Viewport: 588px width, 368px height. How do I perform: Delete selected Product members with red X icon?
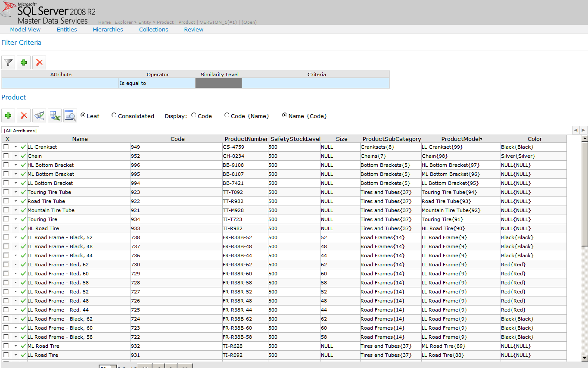24,115
